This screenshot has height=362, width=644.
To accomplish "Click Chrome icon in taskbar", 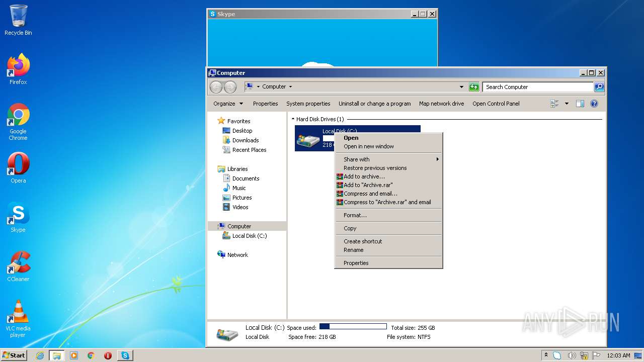I will click(91, 355).
